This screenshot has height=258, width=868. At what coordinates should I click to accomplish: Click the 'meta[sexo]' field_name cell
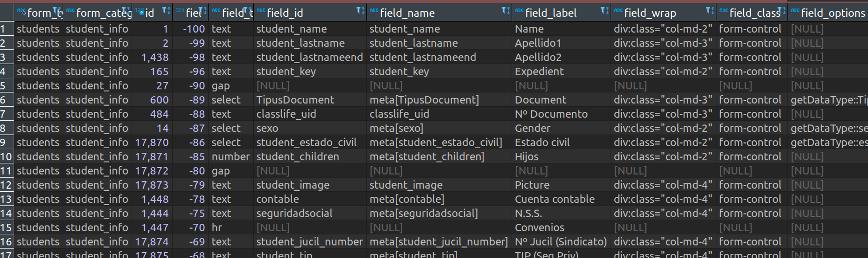coord(439,128)
